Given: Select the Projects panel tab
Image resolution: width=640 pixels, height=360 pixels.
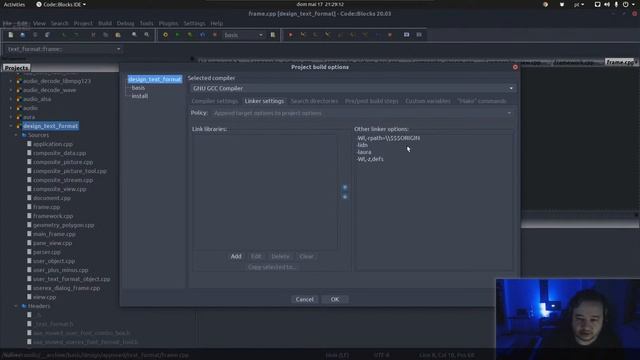Looking at the screenshot, I should [x=16, y=68].
